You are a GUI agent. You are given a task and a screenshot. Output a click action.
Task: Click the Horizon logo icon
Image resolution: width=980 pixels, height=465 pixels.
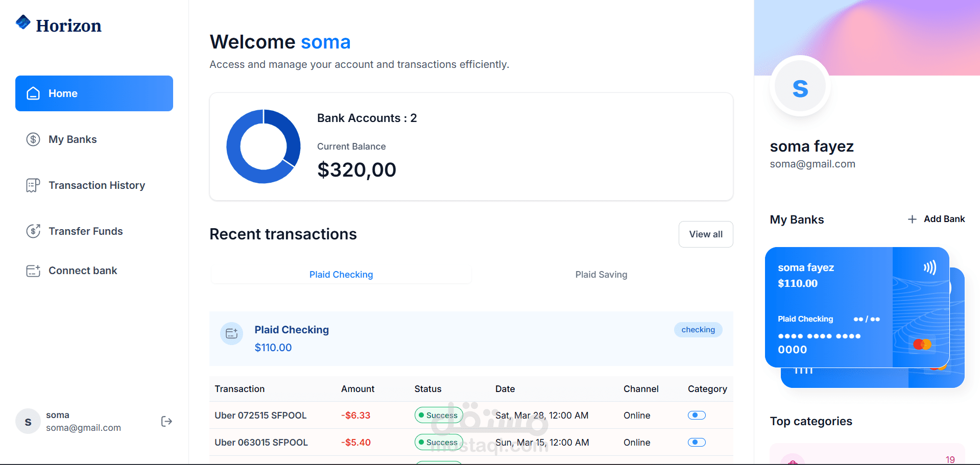coord(23,22)
